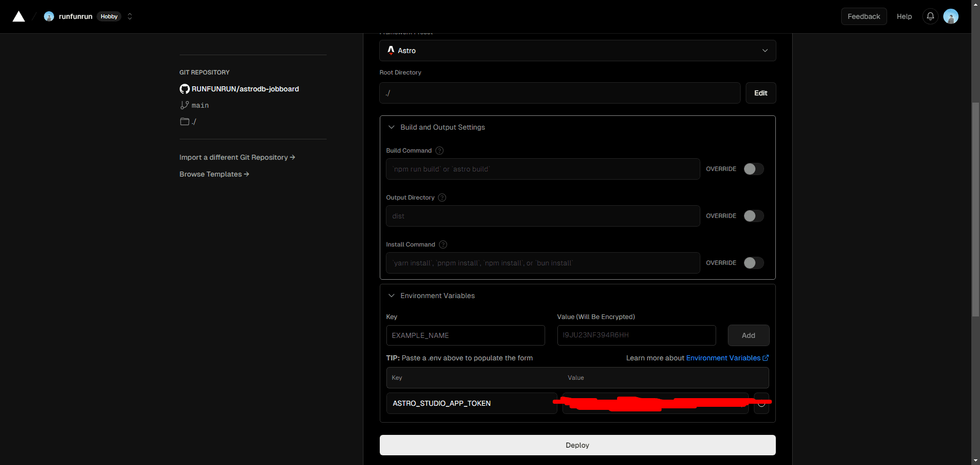Select the ASTRO_STUDIO_APP_TOKEN key field
The height and width of the screenshot is (465, 980).
tap(471, 403)
